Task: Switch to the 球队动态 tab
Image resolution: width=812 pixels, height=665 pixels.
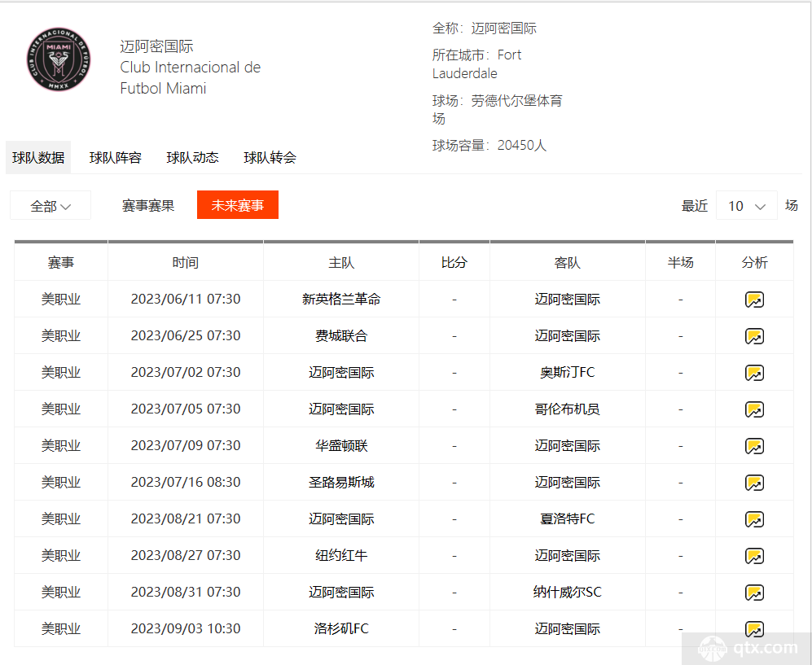Action: (x=193, y=157)
